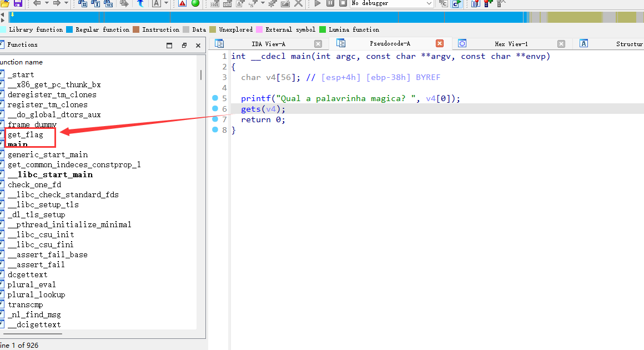
Task: Open the dropdown beside the A icon
Action: (x=166, y=3)
